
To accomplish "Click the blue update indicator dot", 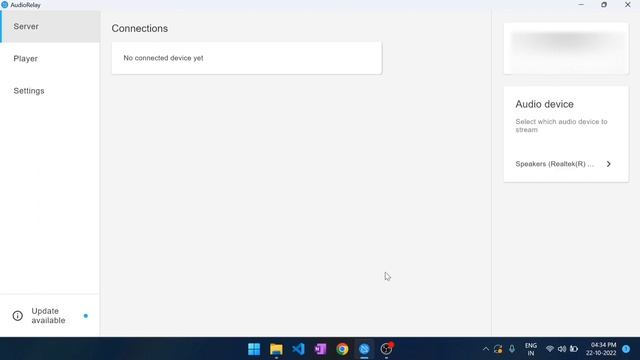I will pyautogui.click(x=86, y=316).
